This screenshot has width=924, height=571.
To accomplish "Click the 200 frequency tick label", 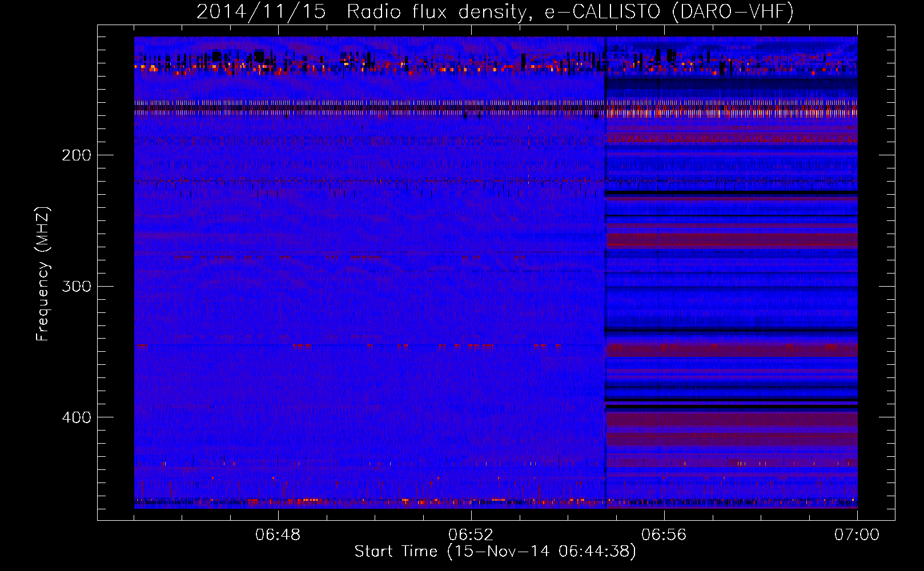I will 77,155.
